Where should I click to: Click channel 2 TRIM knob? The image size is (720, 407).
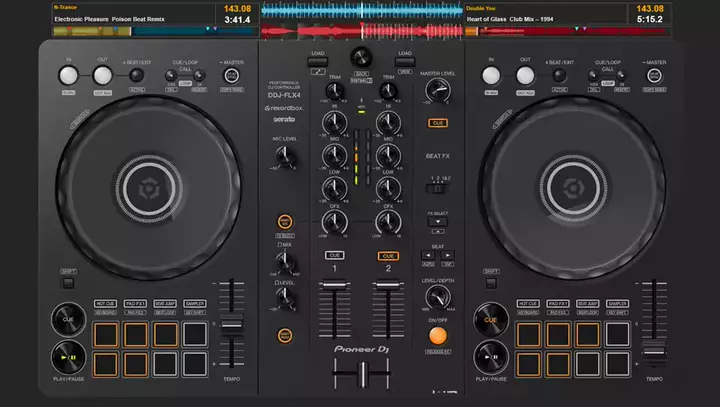[x=388, y=91]
